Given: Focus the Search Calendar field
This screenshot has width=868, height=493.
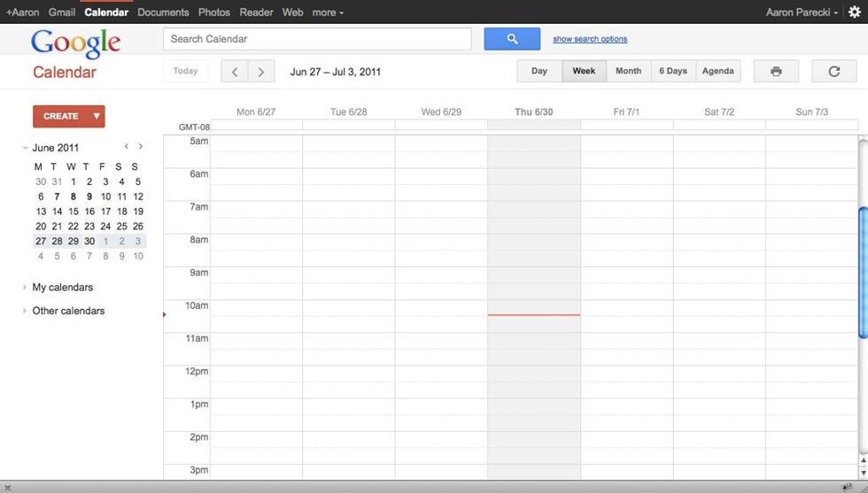Looking at the screenshot, I should 317,39.
